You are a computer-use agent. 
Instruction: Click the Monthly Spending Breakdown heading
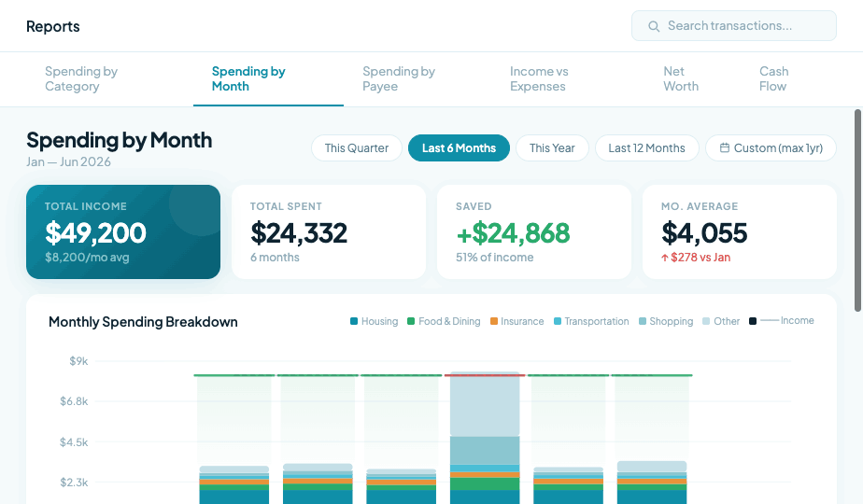(143, 322)
